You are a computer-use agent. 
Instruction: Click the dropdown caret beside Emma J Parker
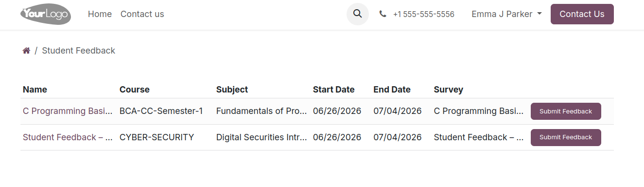pos(540,14)
